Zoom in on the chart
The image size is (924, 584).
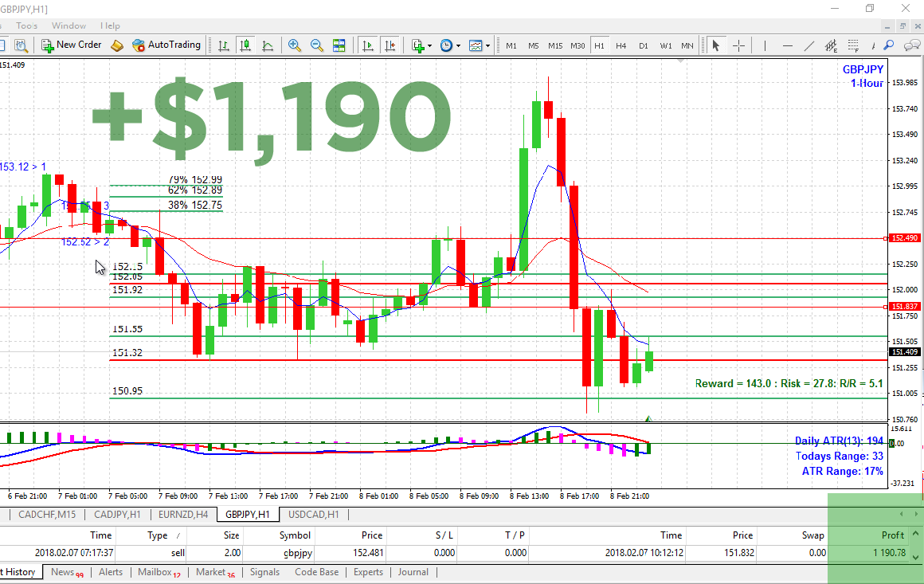[x=294, y=45]
